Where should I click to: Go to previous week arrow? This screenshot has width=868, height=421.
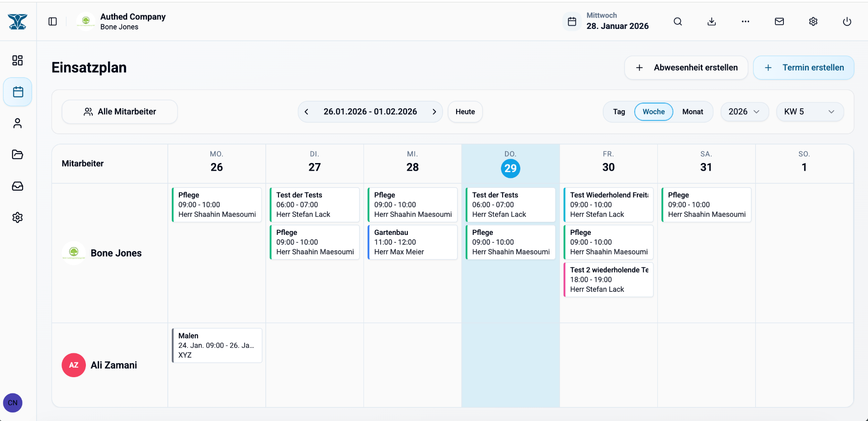[x=307, y=112]
